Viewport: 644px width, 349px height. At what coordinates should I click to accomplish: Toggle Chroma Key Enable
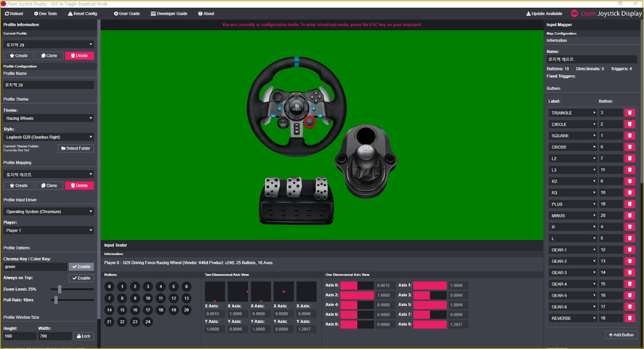click(x=81, y=267)
